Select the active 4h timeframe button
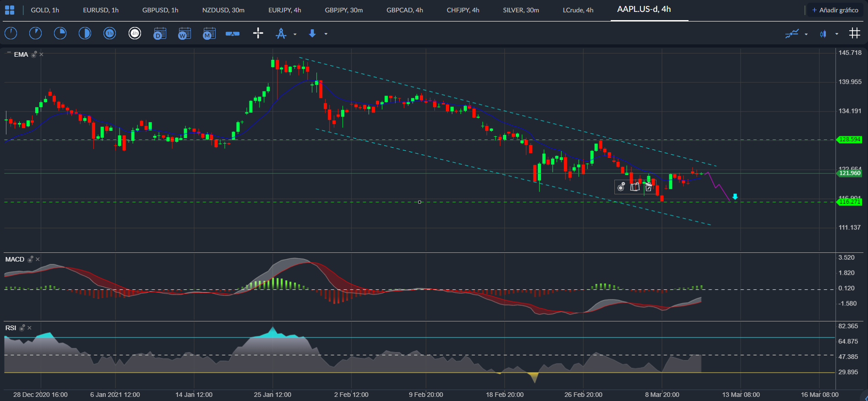868x401 pixels. [x=135, y=33]
